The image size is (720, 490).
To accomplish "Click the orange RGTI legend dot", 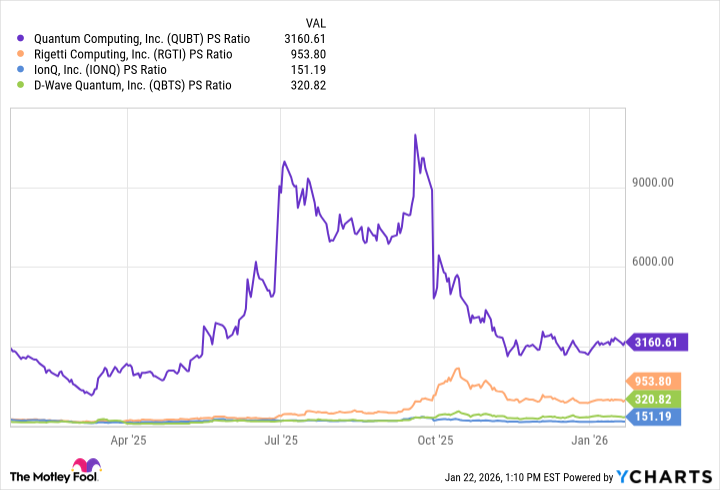I will [x=20, y=54].
